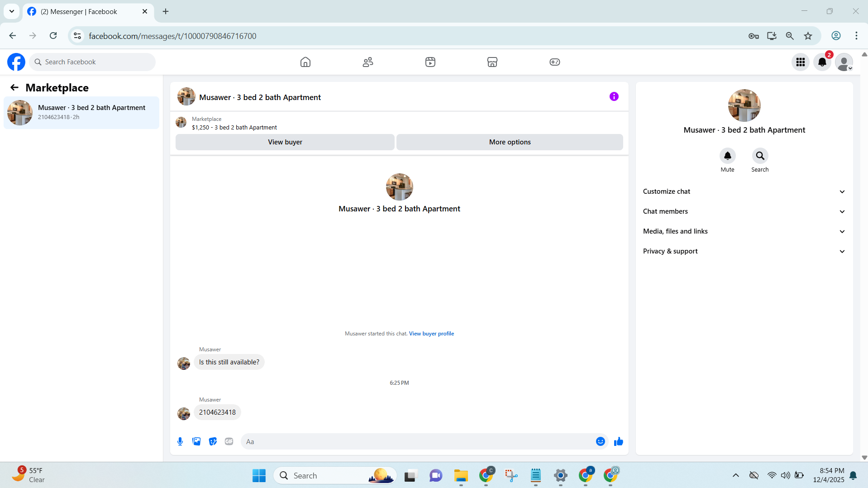Screen dimensions: 868x488
Task: Open the View buyer profile link
Action: click(x=431, y=334)
